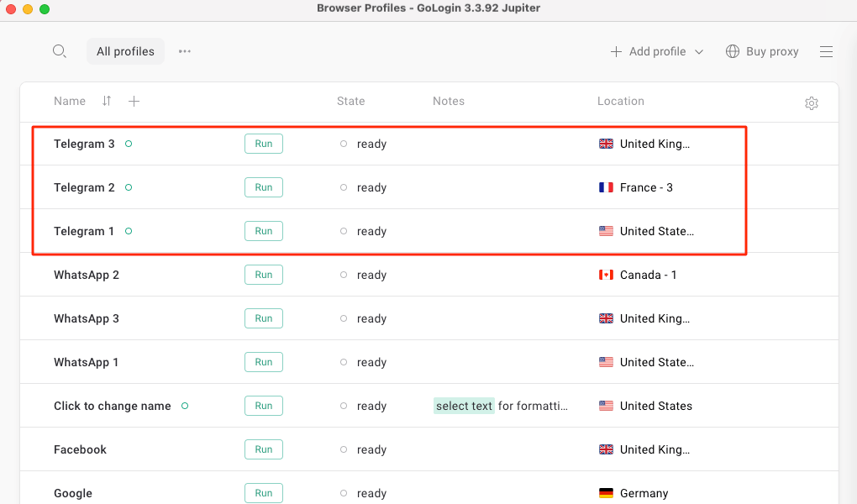Click the Add profile button

coord(657,51)
